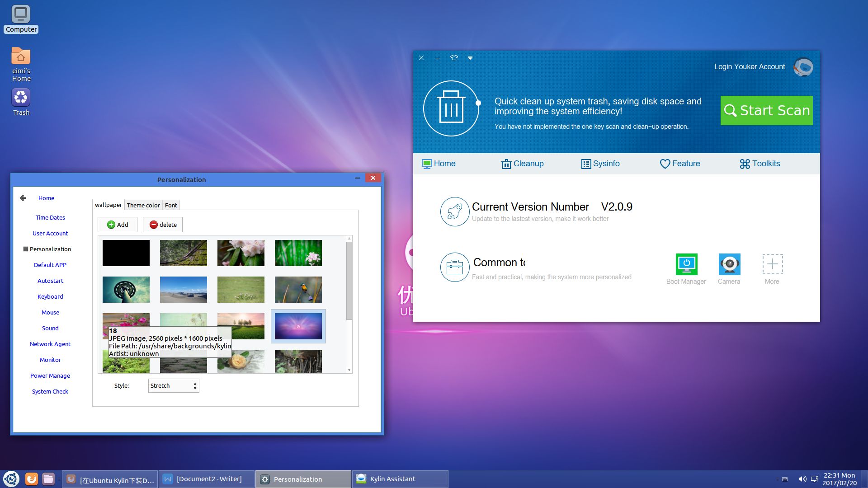Click the skin shirt icon in Kylin Assistant

pyautogui.click(x=454, y=58)
